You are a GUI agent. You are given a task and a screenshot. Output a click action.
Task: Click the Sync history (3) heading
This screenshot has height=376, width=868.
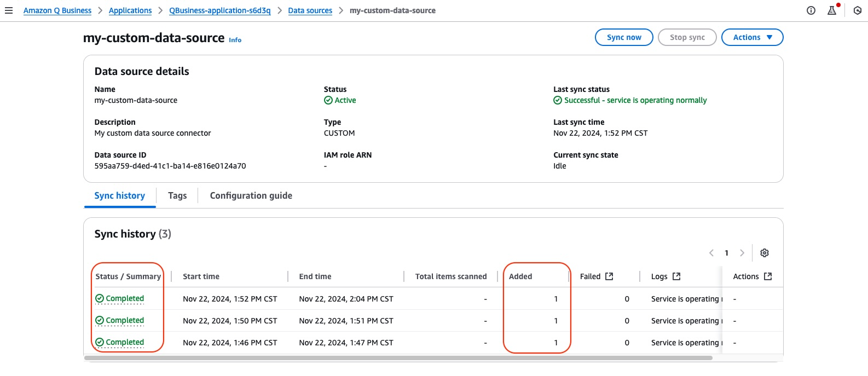(x=133, y=234)
